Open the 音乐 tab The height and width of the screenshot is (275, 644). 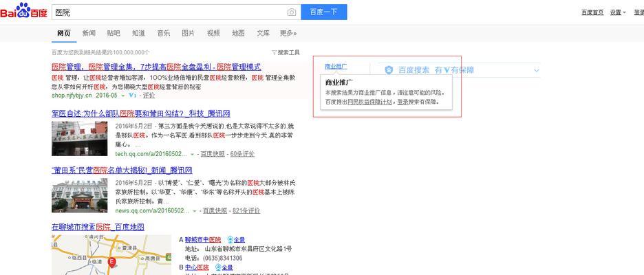click(164, 33)
